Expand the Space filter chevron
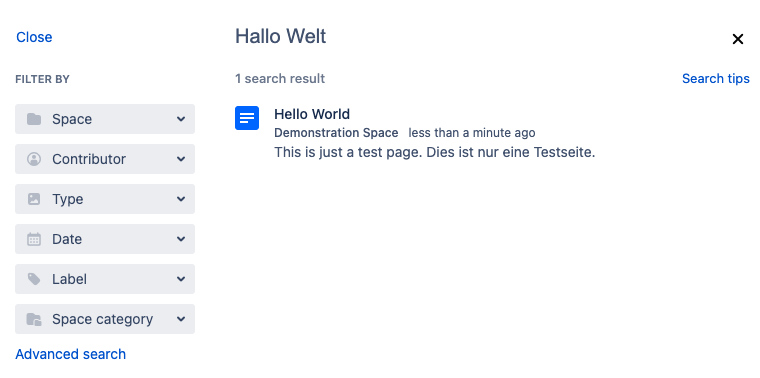This screenshot has height=378, width=760. [x=181, y=119]
